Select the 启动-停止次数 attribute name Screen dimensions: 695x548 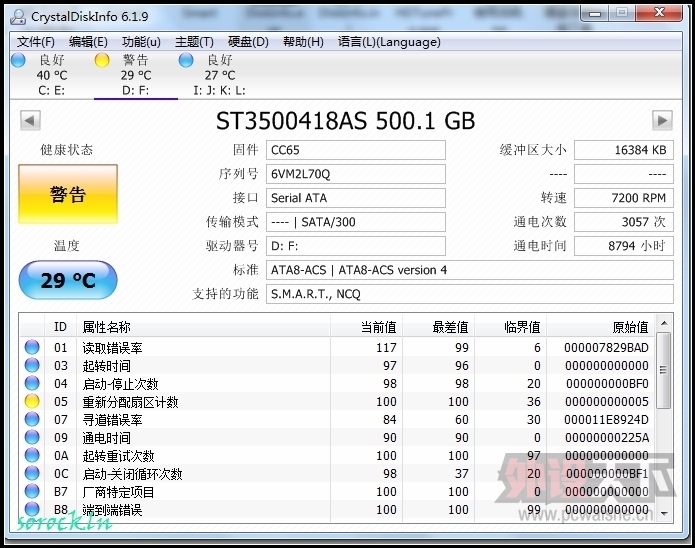[120, 384]
